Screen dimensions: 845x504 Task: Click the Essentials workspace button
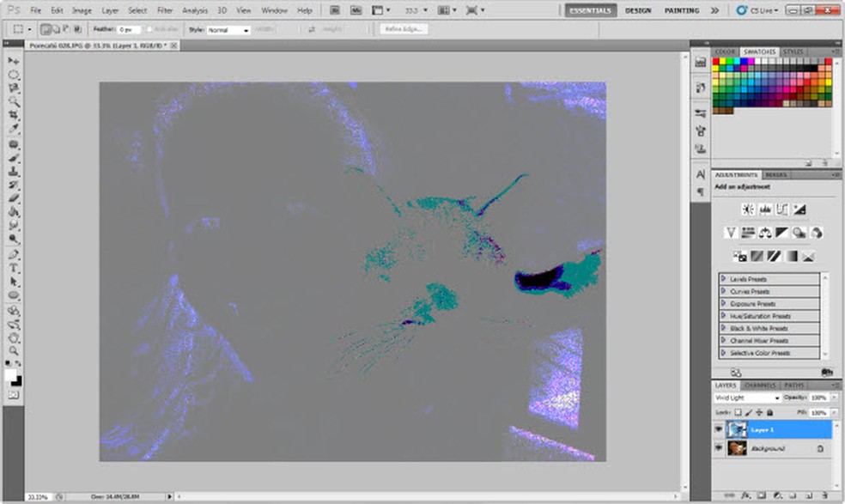pos(591,10)
